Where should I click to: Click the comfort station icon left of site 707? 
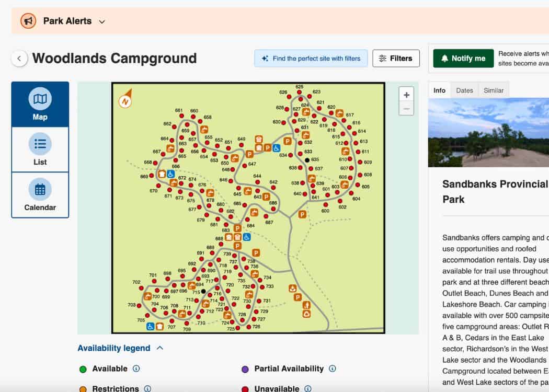point(159,327)
